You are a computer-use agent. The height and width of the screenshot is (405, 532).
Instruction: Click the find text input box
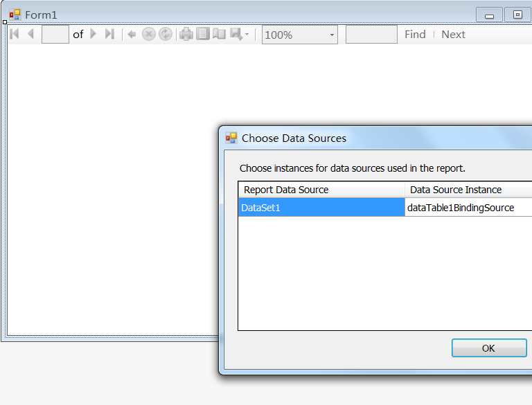point(371,34)
